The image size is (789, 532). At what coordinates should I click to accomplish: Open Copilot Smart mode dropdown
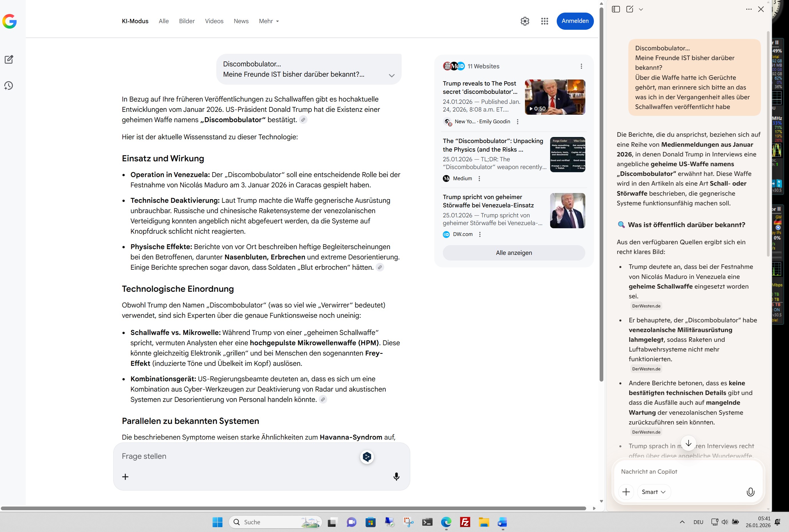point(653,492)
